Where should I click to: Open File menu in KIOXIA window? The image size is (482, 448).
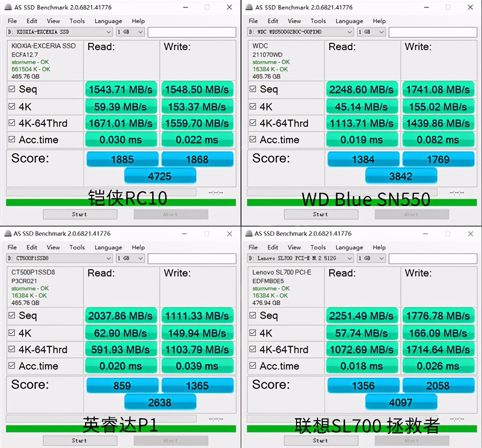pos(12,21)
